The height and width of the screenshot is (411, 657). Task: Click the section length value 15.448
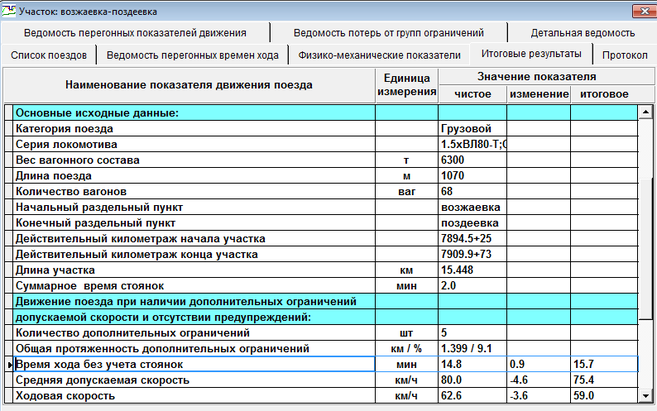457,270
